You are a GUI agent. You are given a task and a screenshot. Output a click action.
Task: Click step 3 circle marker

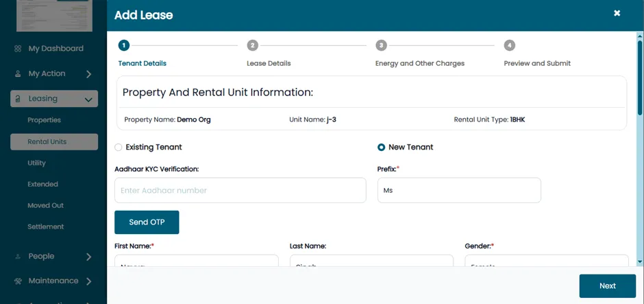[381, 45]
